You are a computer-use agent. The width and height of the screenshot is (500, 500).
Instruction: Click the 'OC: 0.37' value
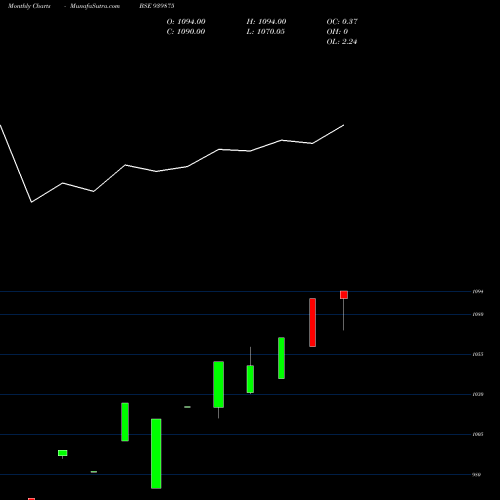pyautogui.click(x=342, y=22)
